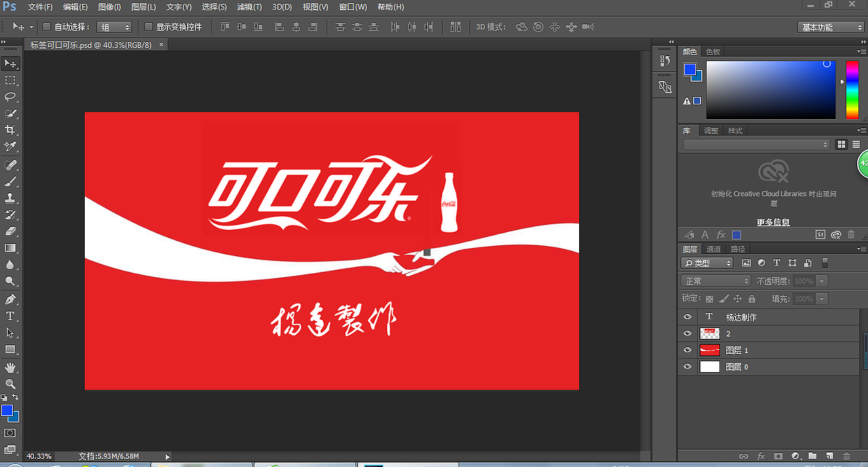
Task: Switch to the 通道 tab
Action: 713,249
